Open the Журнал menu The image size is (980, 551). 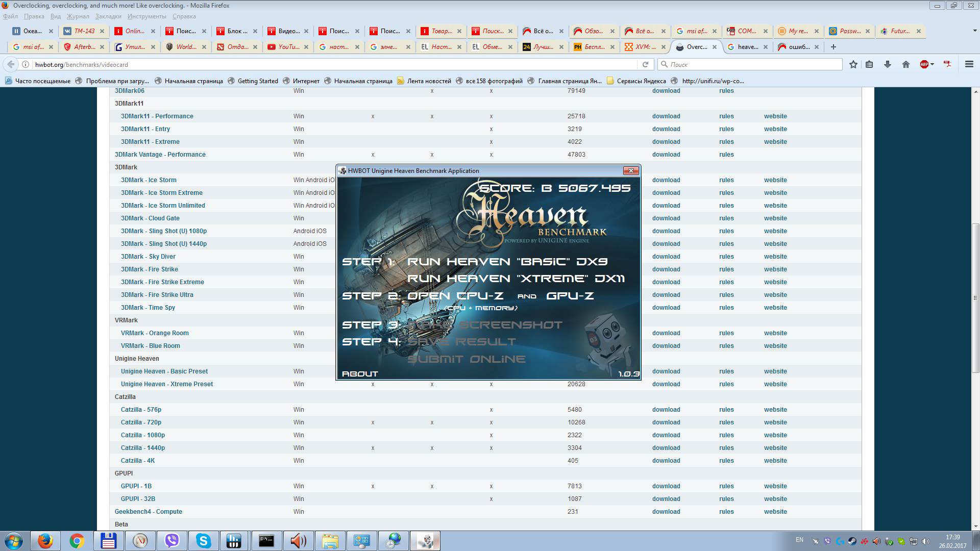(x=78, y=16)
